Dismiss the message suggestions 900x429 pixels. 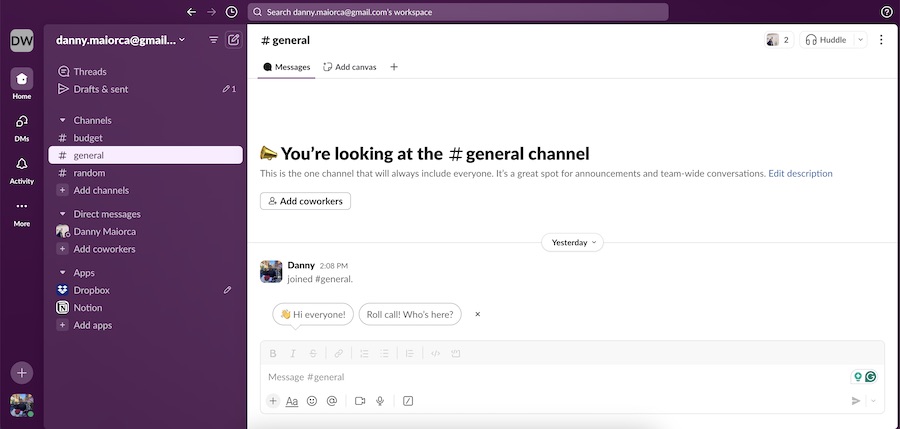(x=478, y=314)
